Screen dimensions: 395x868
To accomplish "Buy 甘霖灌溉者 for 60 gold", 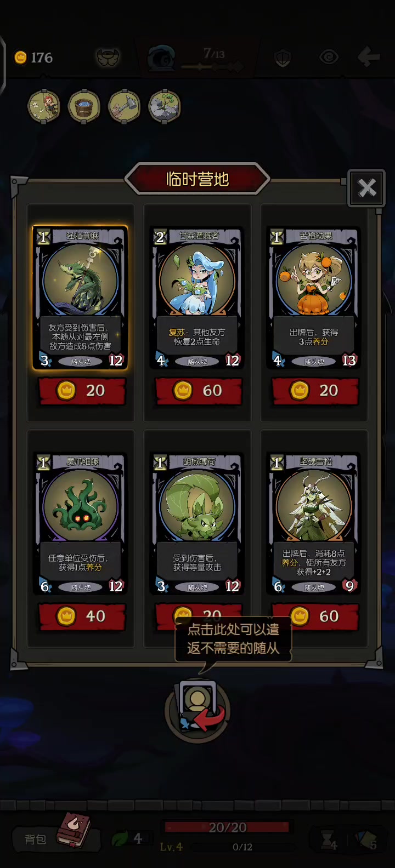I will [199, 391].
